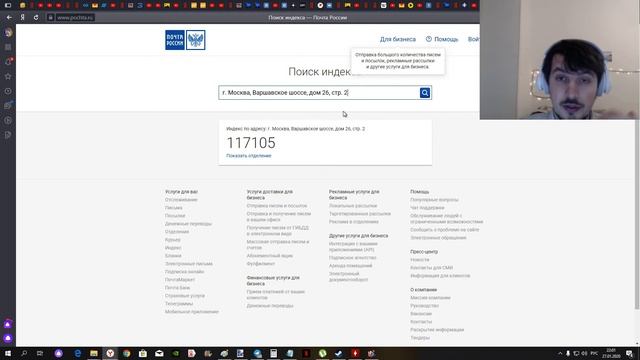Open Руководство footer link
Screen dimensions: 640x360
click(424, 306)
